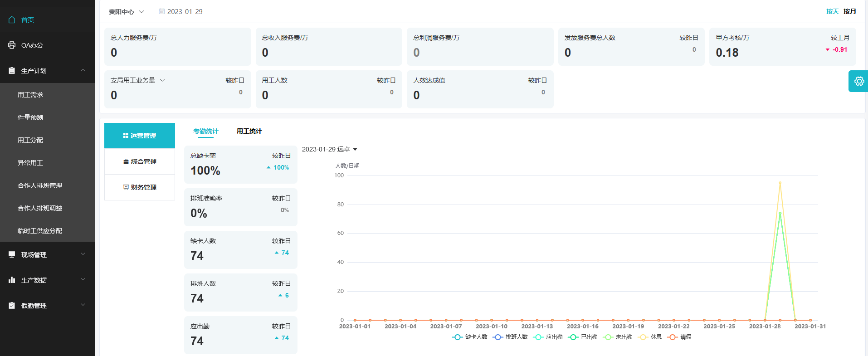Open 合作人排班调整 submenu item
The image size is (868, 356).
(x=47, y=208)
